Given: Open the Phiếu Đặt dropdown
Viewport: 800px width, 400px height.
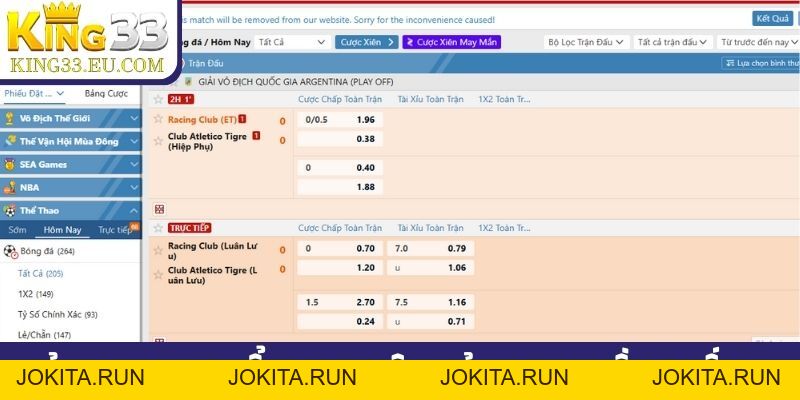Looking at the screenshot, I should pyautogui.click(x=34, y=93).
